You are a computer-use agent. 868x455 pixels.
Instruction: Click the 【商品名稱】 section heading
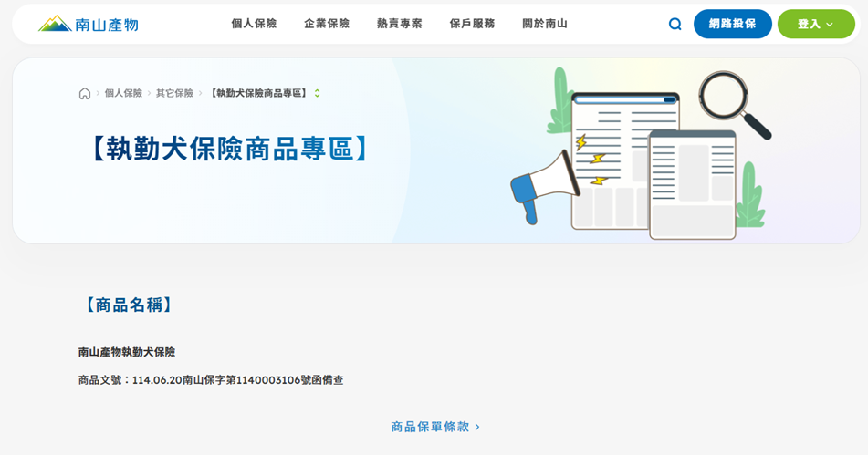(x=129, y=305)
